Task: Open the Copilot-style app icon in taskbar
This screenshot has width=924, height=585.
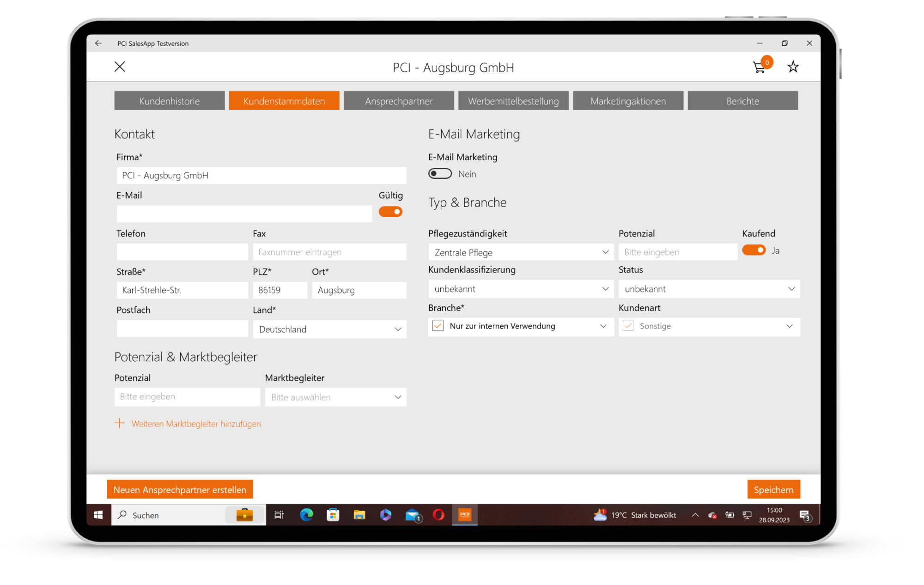Action: tap(386, 515)
